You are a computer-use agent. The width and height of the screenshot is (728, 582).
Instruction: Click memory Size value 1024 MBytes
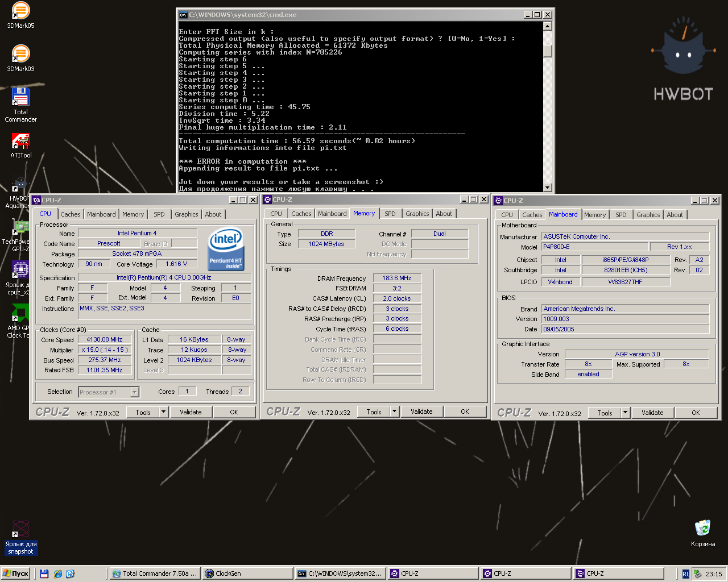click(326, 244)
